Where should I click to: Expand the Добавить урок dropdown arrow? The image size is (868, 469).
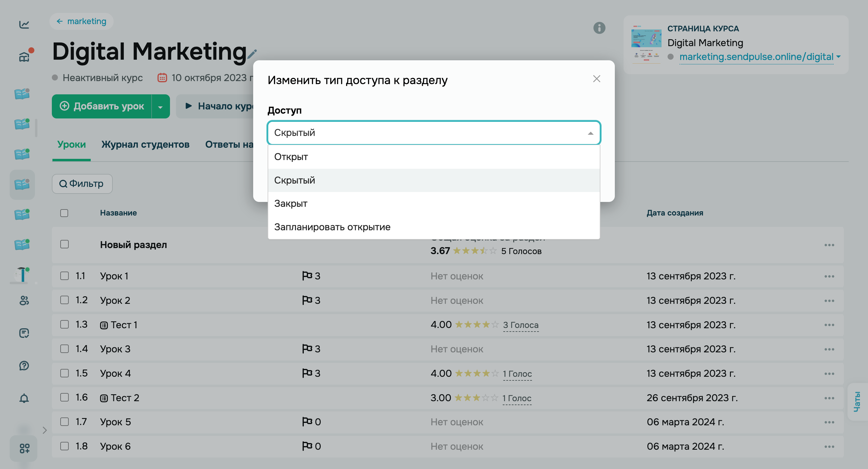(160, 107)
